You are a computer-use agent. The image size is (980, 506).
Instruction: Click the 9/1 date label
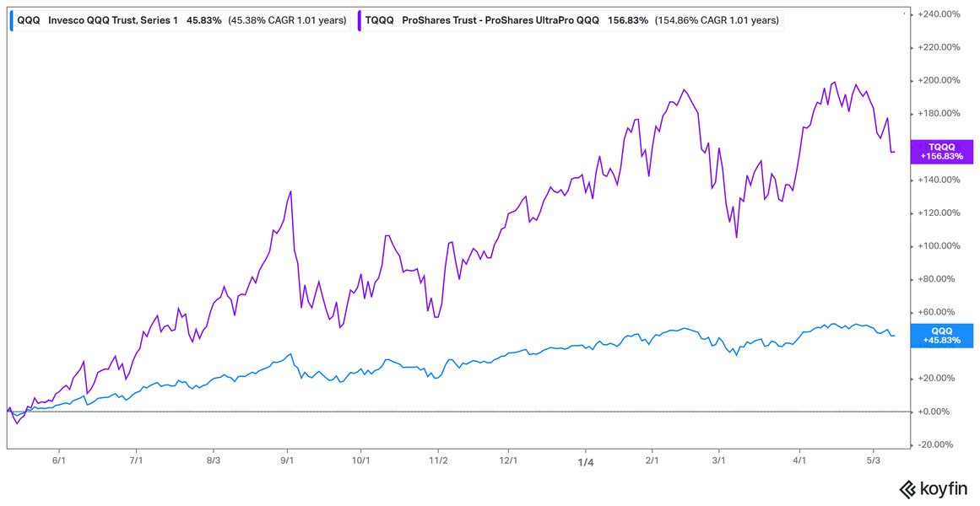[x=287, y=460]
